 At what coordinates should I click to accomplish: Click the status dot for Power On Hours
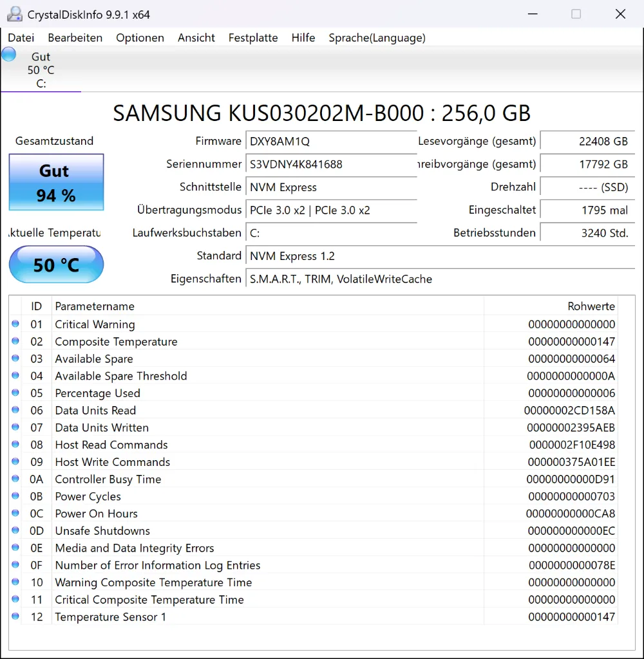[15, 513]
